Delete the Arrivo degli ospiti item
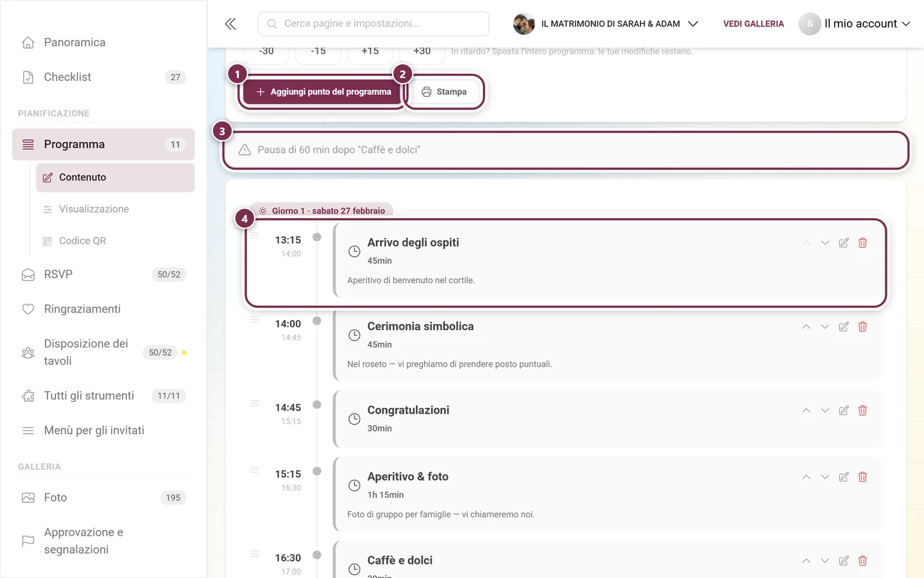The height and width of the screenshot is (578, 924). (862, 243)
